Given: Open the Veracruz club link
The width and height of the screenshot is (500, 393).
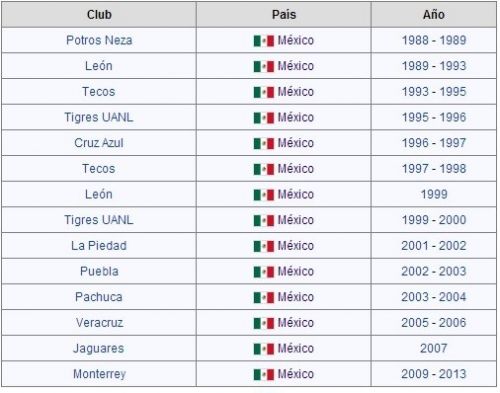Looking at the screenshot, I should (99, 323).
